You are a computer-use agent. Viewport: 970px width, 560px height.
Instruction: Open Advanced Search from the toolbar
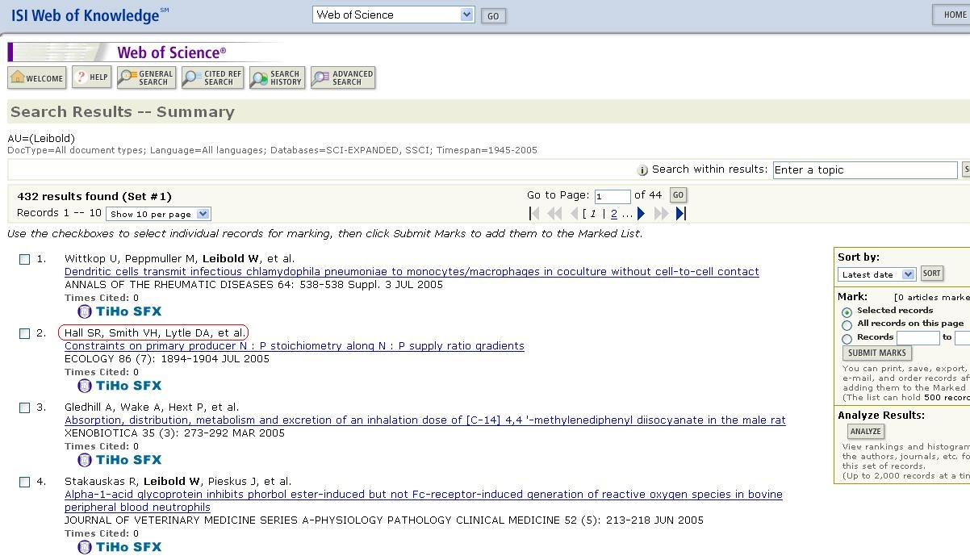[x=343, y=78]
